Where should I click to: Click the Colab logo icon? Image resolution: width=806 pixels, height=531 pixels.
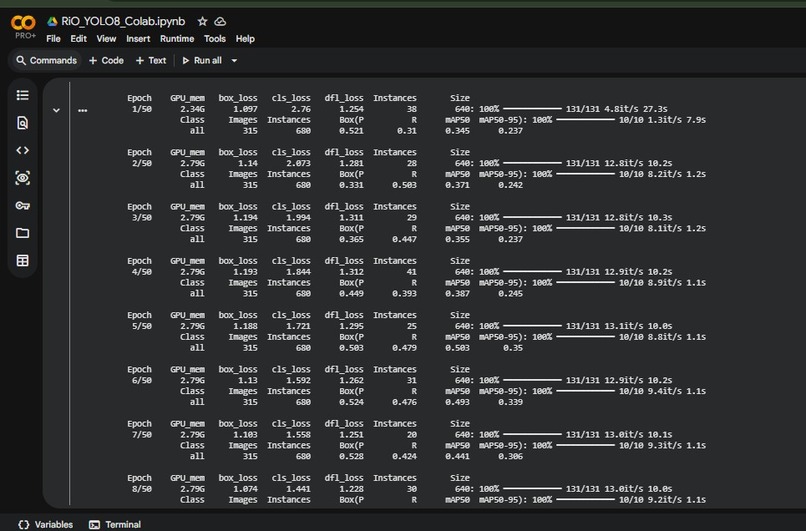click(x=23, y=23)
